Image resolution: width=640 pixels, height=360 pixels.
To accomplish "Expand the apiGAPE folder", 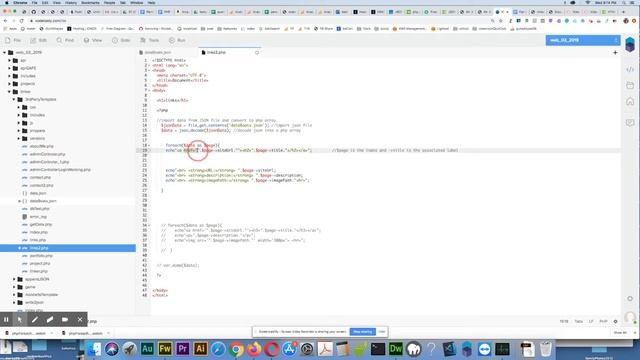I will click(9, 68).
